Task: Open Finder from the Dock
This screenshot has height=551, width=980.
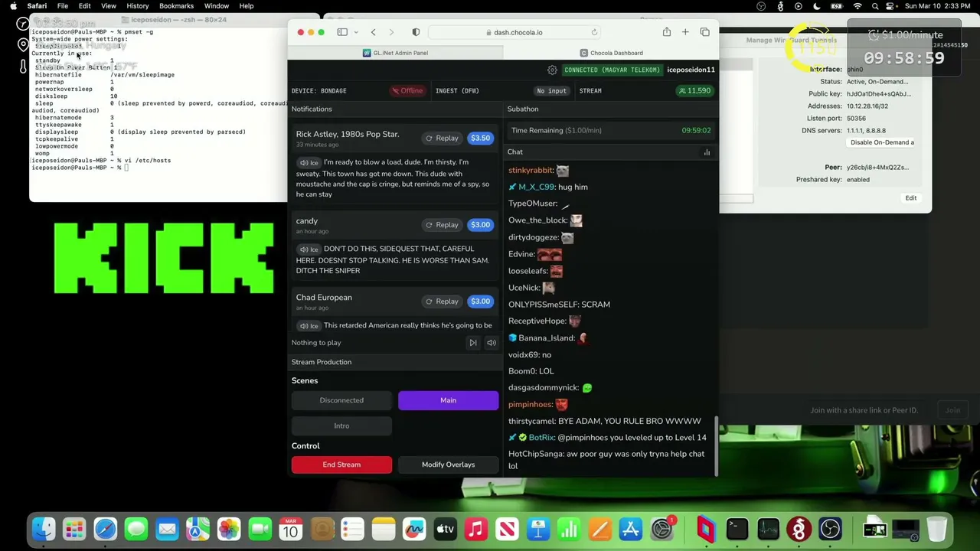Action: (x=44, y=529)
